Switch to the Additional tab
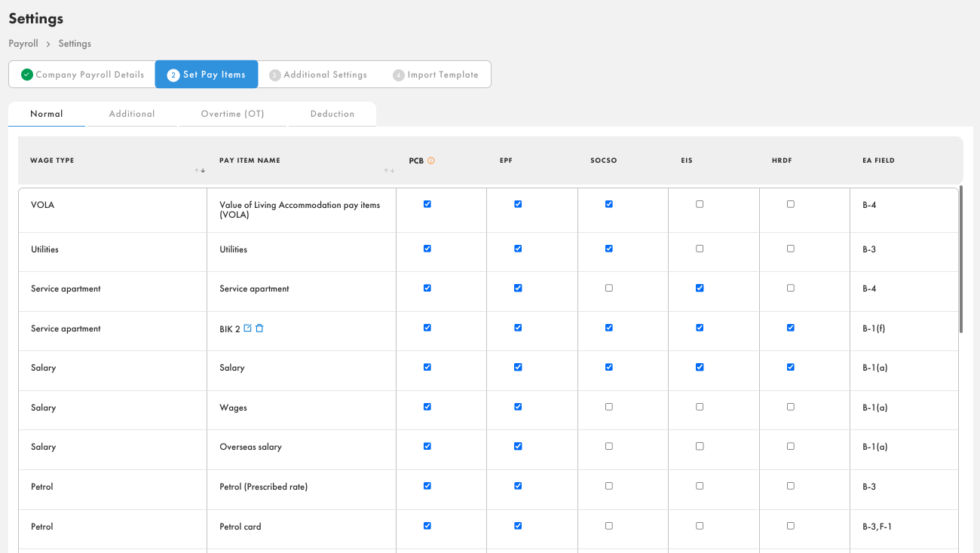Screen dimensions: 980x553 132,114
